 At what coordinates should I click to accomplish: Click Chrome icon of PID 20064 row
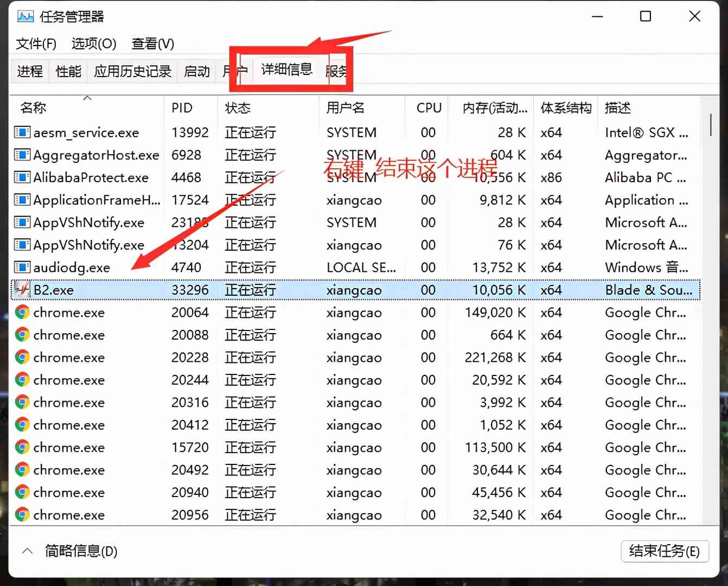pyautogui.click(x=22, y=313)
